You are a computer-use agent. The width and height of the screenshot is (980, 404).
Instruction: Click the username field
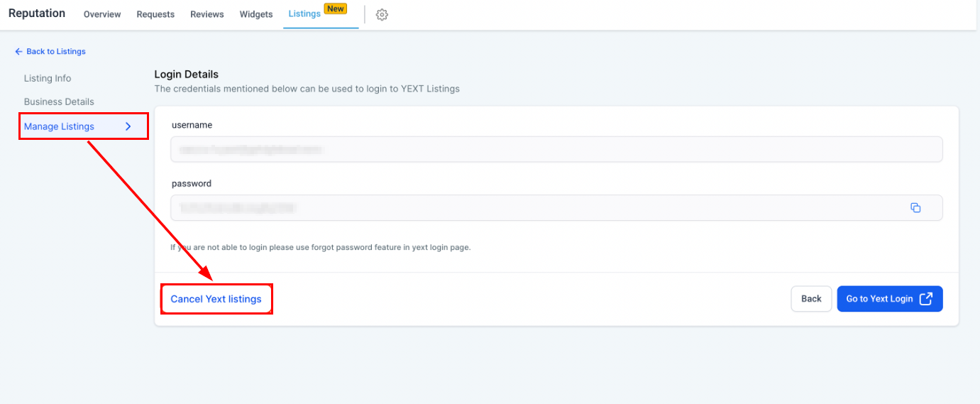[x=556, y=150]
